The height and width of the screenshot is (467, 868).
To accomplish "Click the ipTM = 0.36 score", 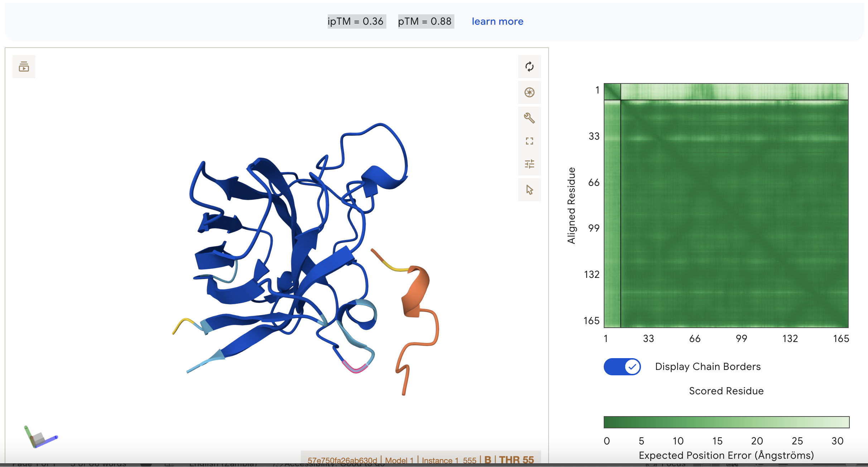I will coord(356,21).
